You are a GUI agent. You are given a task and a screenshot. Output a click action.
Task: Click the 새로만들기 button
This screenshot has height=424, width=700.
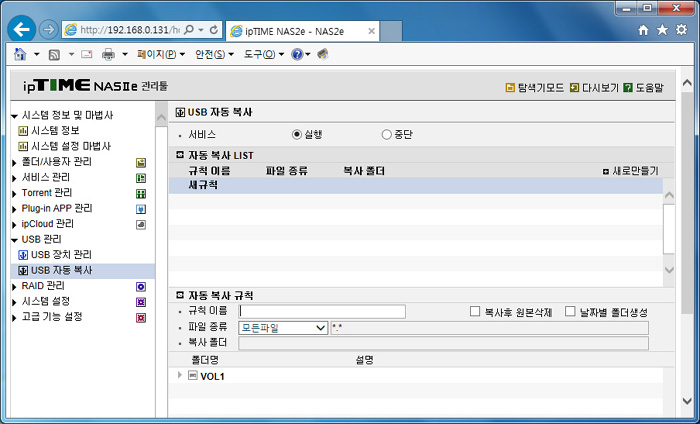[x=629, y=171]
